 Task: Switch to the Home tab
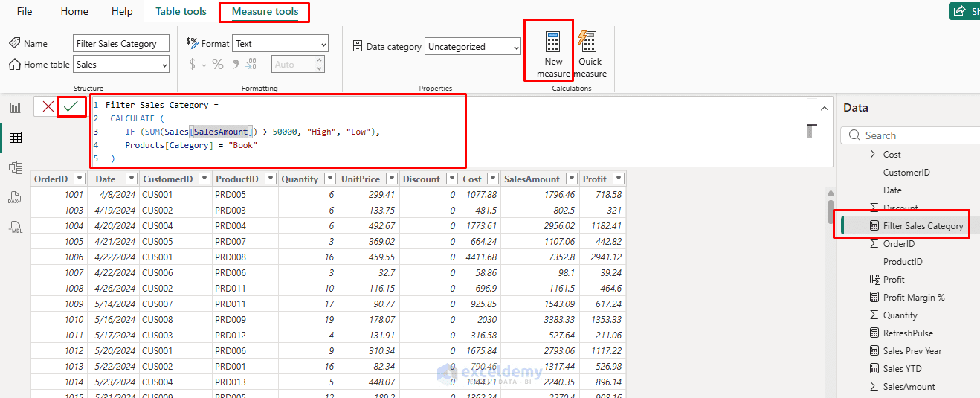tap(74, 11)
